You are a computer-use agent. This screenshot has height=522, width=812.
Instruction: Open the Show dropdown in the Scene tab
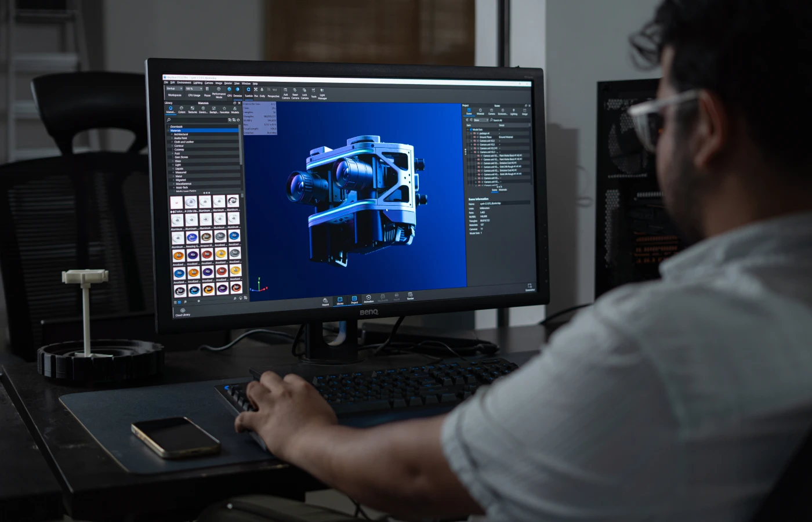point(481,120)
